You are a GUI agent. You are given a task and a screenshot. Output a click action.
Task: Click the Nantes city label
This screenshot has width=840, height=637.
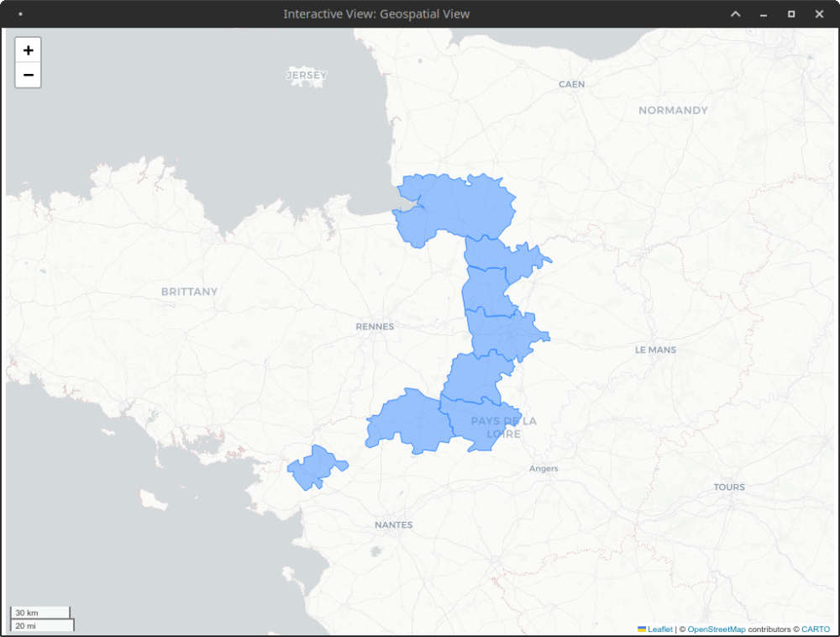393,524
